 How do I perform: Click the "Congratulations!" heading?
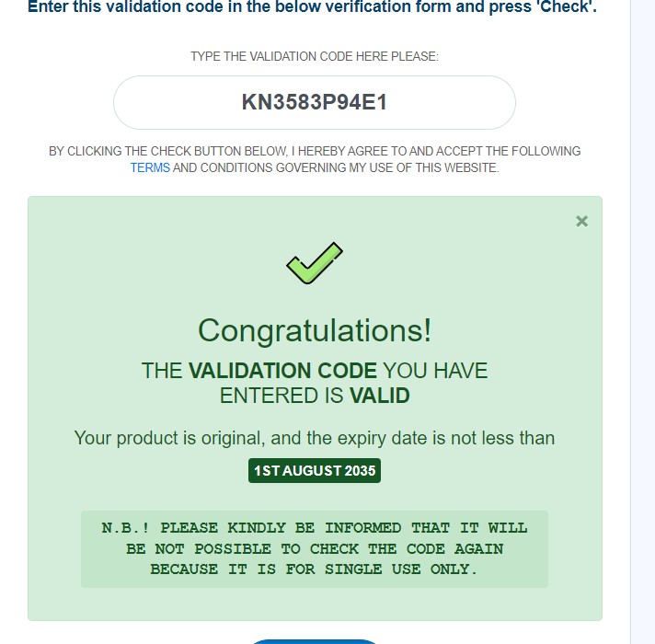315,330
